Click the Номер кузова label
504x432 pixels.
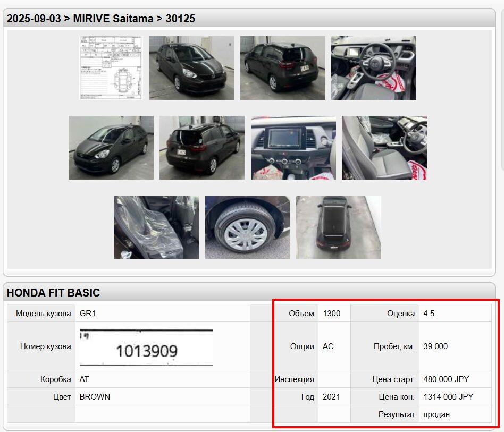[x=45, y=346]
